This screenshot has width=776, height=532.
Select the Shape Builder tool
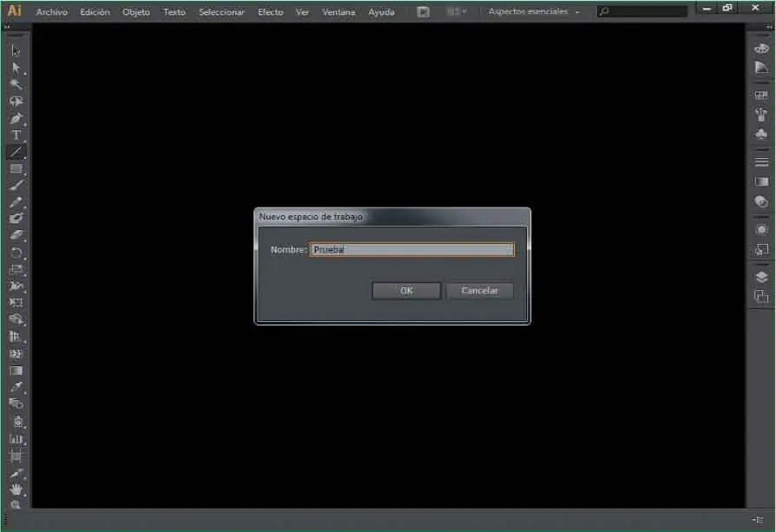16,319
